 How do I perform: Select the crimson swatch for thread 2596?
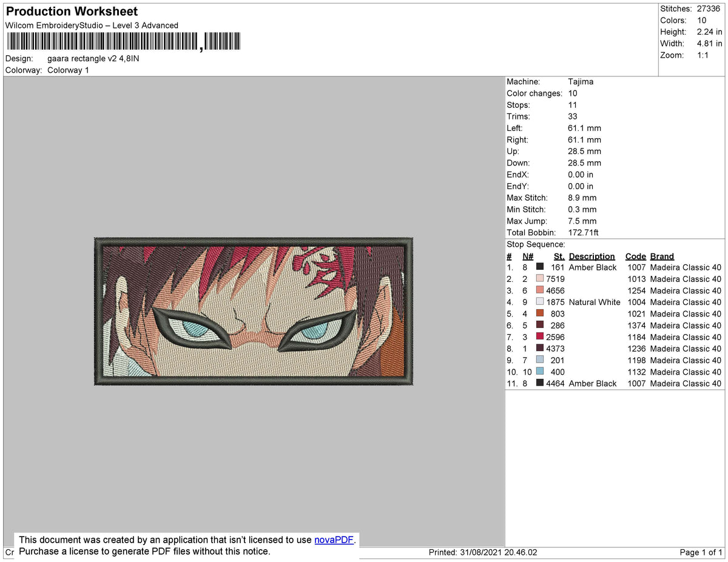(x=539, y=336)
